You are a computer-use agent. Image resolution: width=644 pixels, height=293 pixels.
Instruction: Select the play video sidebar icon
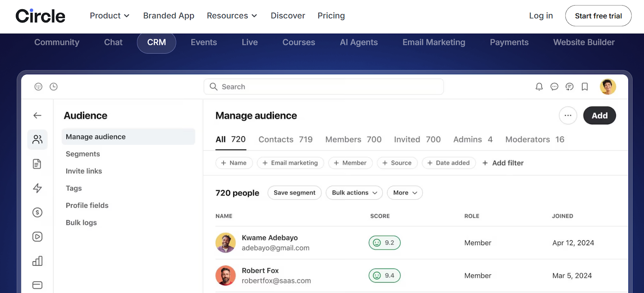tap(37, 237)
